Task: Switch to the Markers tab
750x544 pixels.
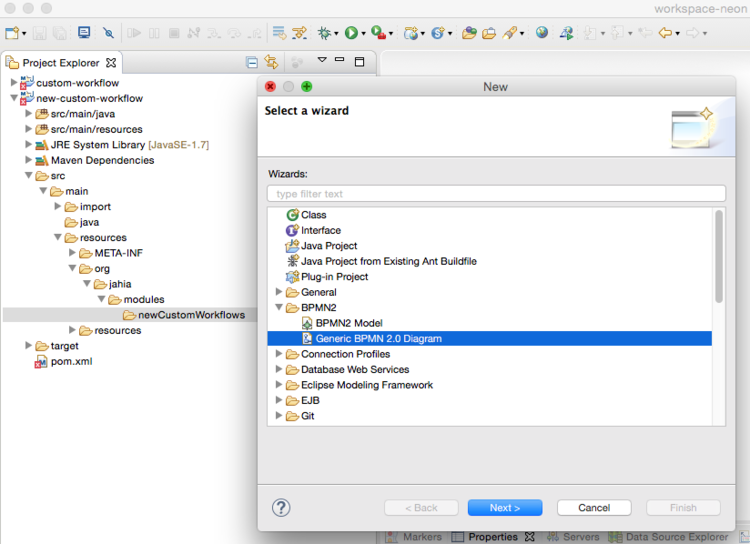Action: click(x=414, y=537)
